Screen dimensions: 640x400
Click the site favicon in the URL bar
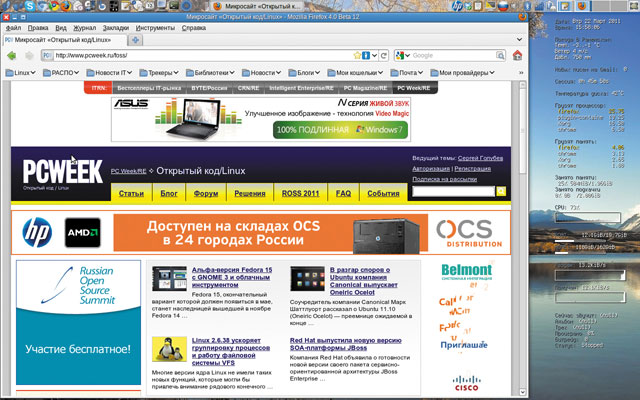[x=47, y=56]
